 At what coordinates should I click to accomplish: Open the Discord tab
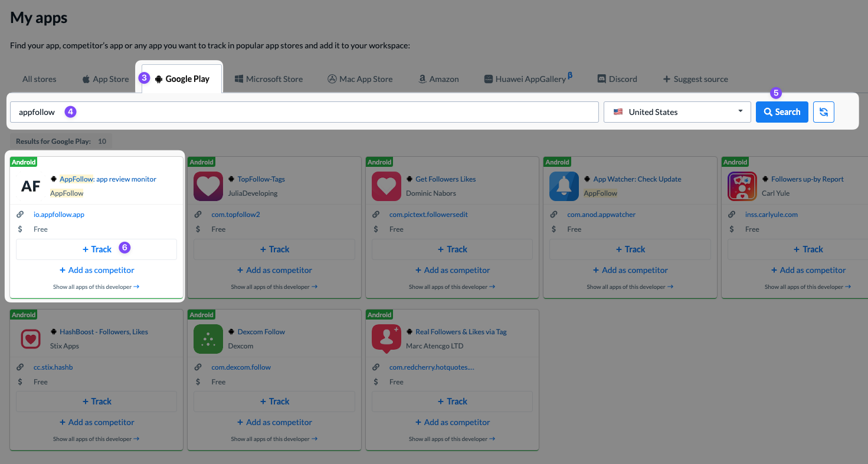617,78
